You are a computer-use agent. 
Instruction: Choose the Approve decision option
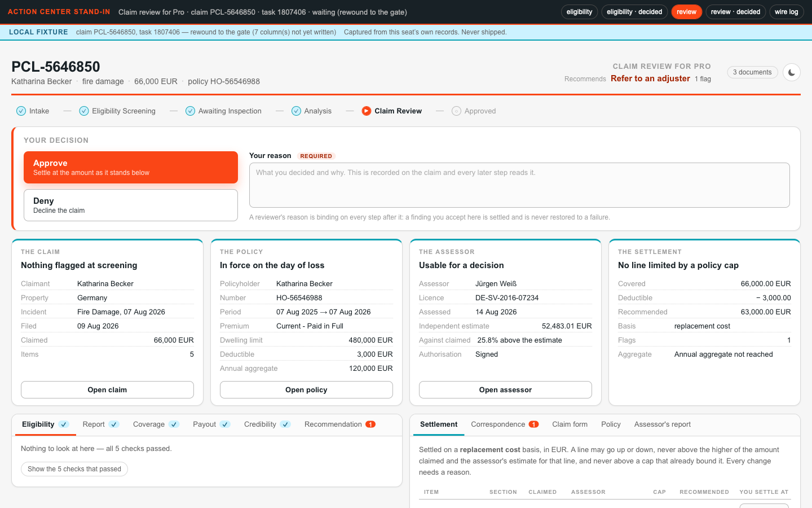coord(131,168)
